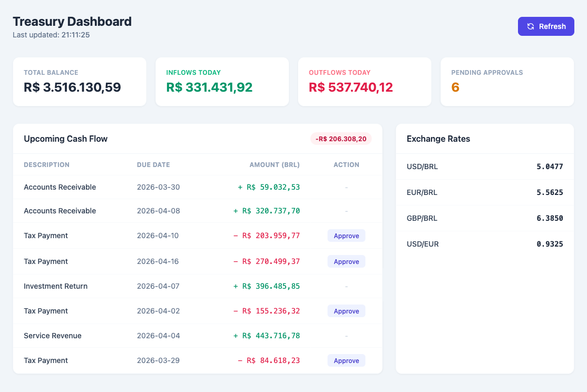Select the GBP/BRL exchange rate row

(485, 218)
